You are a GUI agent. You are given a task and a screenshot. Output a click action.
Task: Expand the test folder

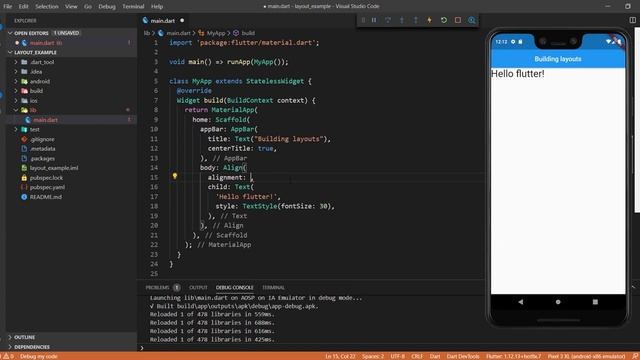pyautogui.click(x=35, y=130)
